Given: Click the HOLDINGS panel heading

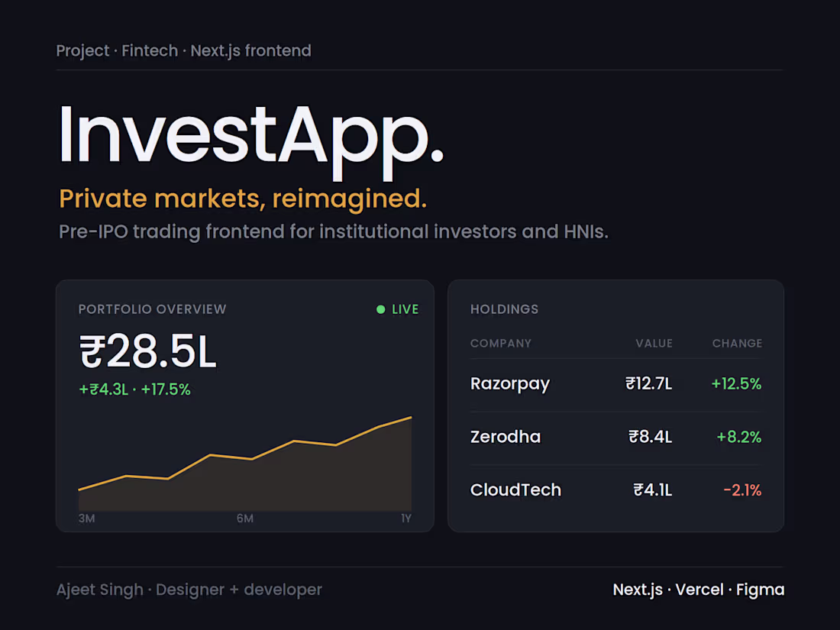Looking at the screenshot, I should (504, 309).
